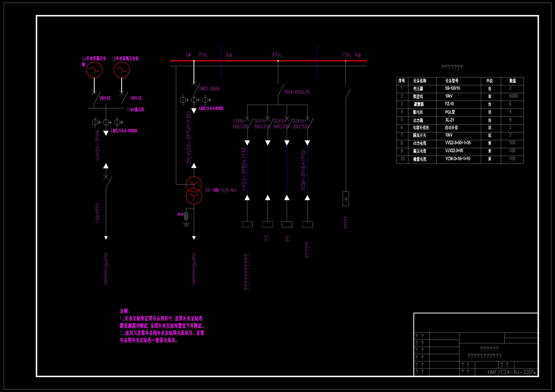Click the "HMF/C24-BJ-33" drawing number

click(x=508, y=372)
